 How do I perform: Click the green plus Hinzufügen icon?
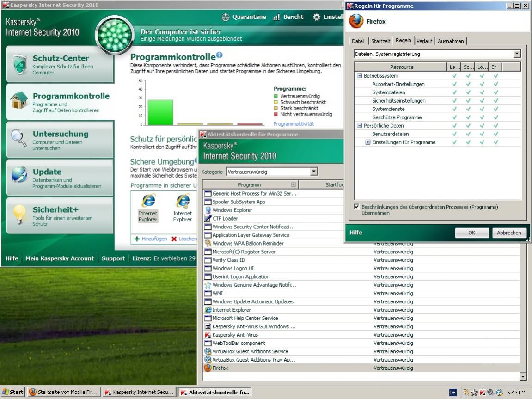point(137,239)
